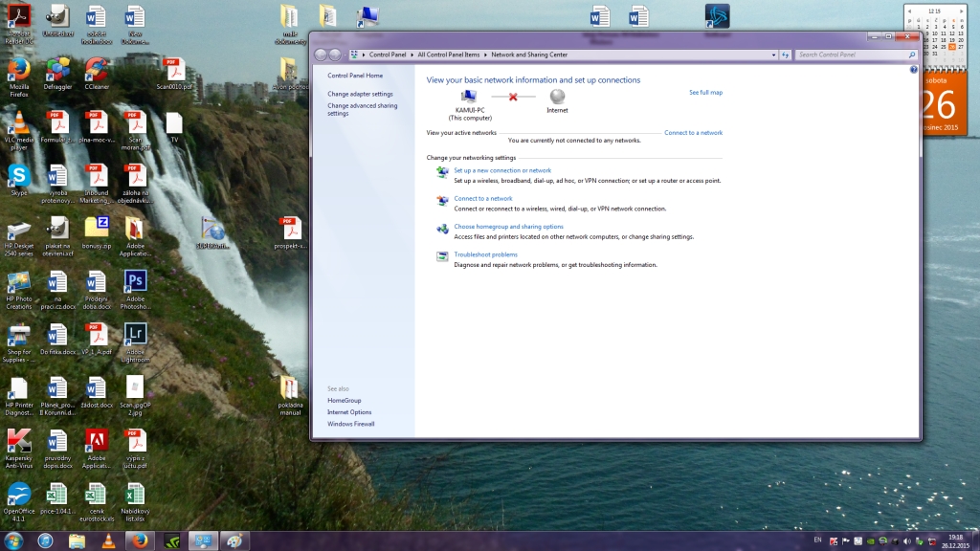Click the Internet globe icon
Screen dimensions: 980x551
pos(557,97)
